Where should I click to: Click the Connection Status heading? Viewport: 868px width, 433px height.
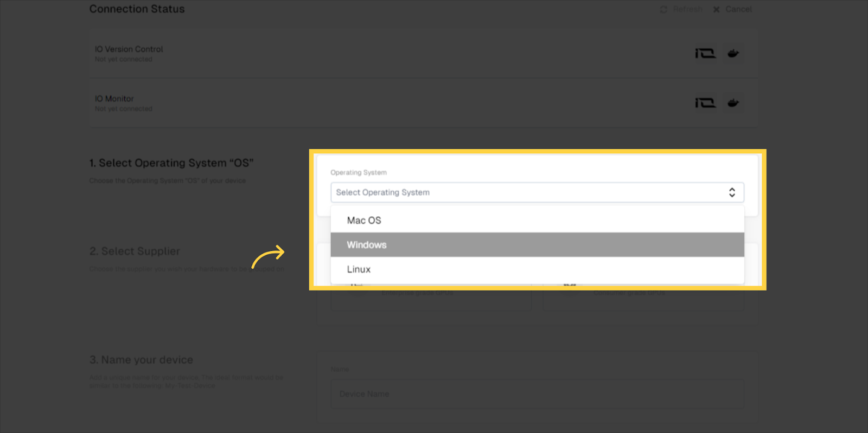click(x=137, y=9)
